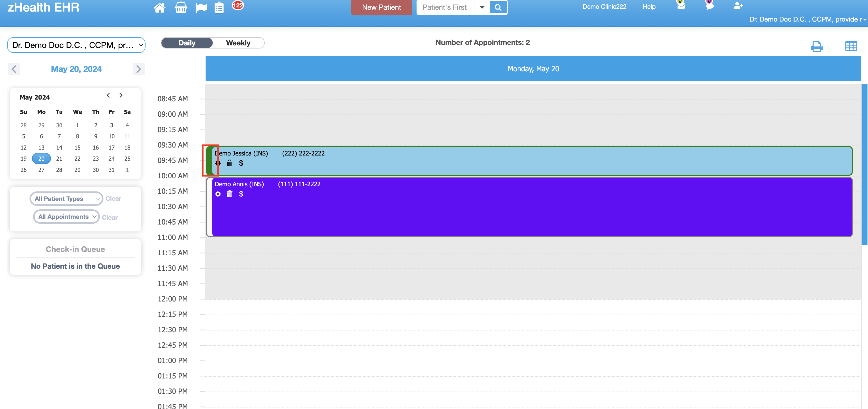The image size is (868, 409).
Task: Print the schedule with printer icon
Action: 816,46
